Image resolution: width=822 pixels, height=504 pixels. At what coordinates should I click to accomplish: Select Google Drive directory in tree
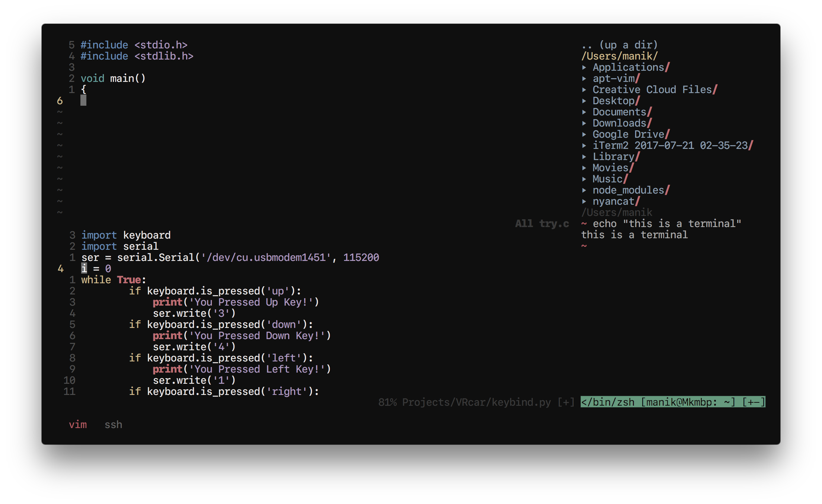(628, 134)
